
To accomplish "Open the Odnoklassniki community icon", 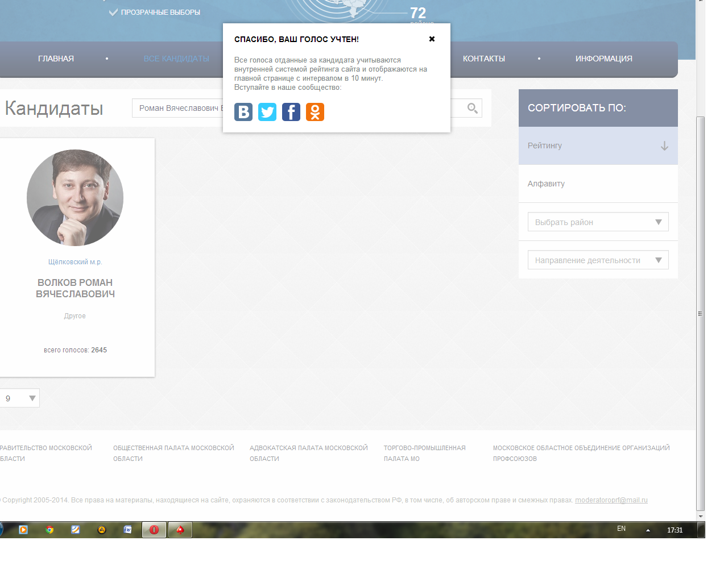I will [315, 112].
